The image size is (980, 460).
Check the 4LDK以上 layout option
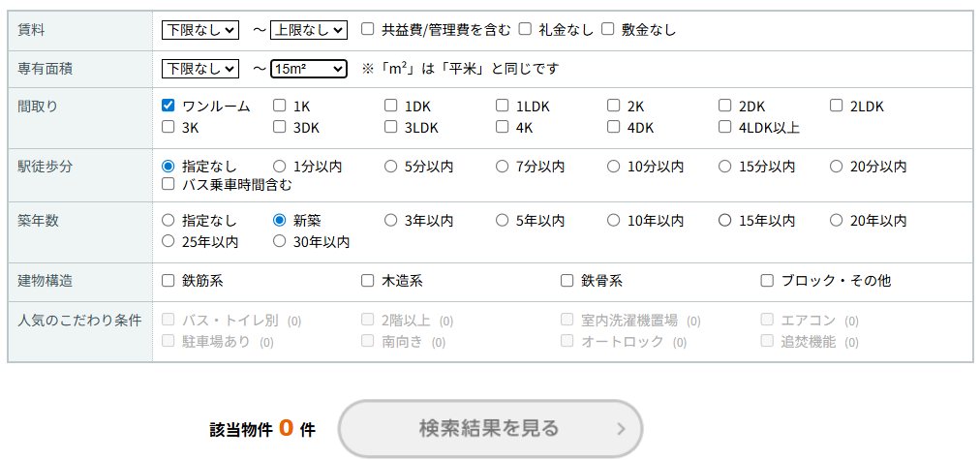pos(725,126)
